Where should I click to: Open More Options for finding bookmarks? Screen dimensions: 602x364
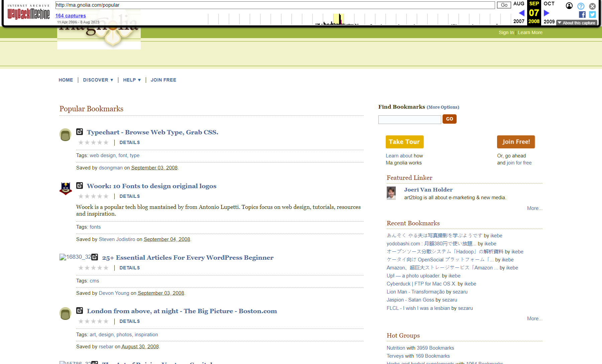click(x=443, y=107)
